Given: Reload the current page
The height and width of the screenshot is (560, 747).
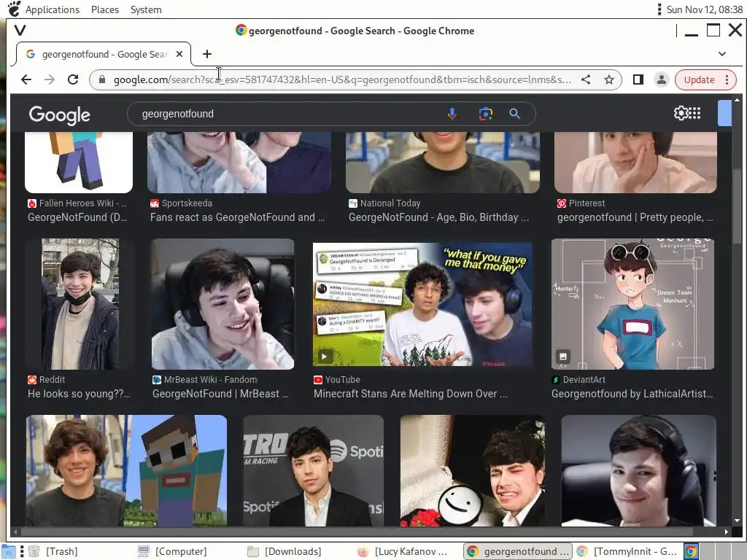Looking at the screenshot, I should pyautogui.click(x=73, y=79).
